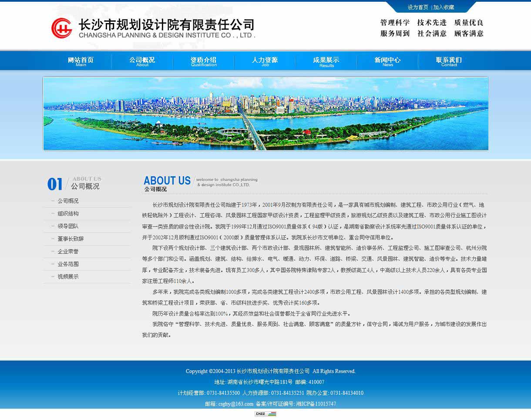Select 业务范围 in sidebar list
The width and height of the screenshot is (531, 420).
tap(68, 264)
